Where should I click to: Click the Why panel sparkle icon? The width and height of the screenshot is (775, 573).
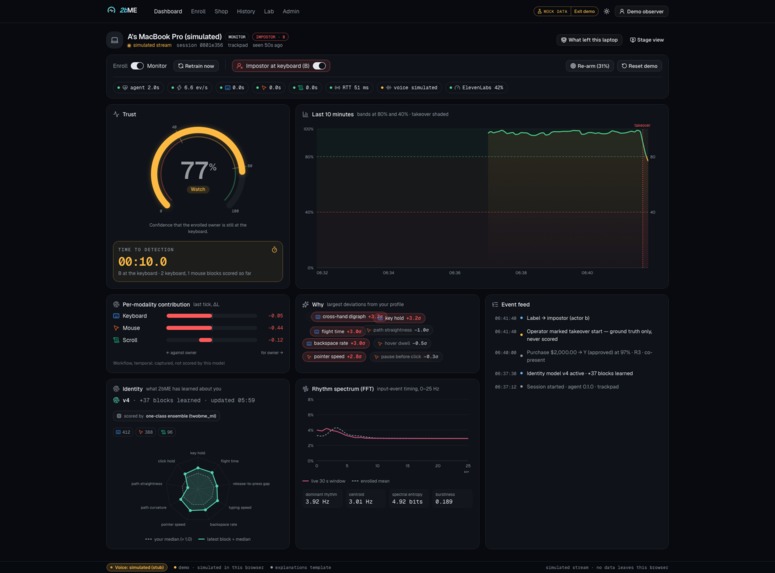tap(305, 305)
